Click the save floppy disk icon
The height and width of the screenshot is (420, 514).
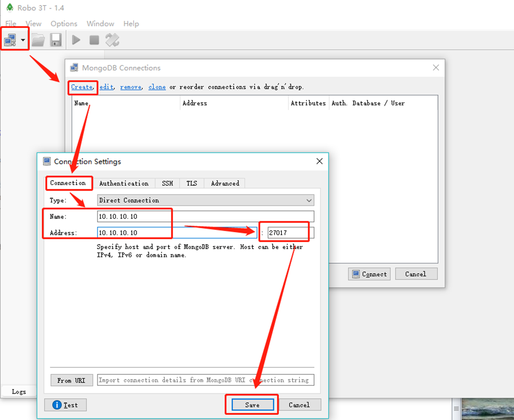[56, 40]
